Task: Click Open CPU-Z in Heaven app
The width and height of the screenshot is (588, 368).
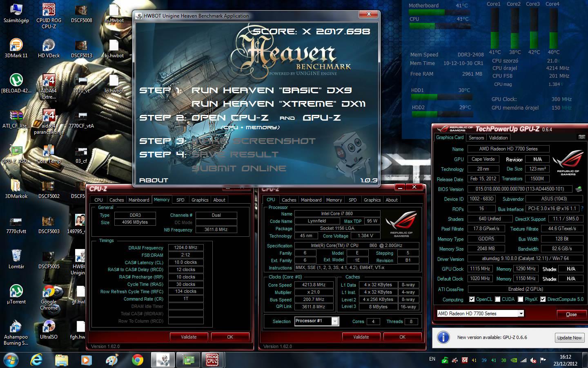Action: [x=230, y=118]
